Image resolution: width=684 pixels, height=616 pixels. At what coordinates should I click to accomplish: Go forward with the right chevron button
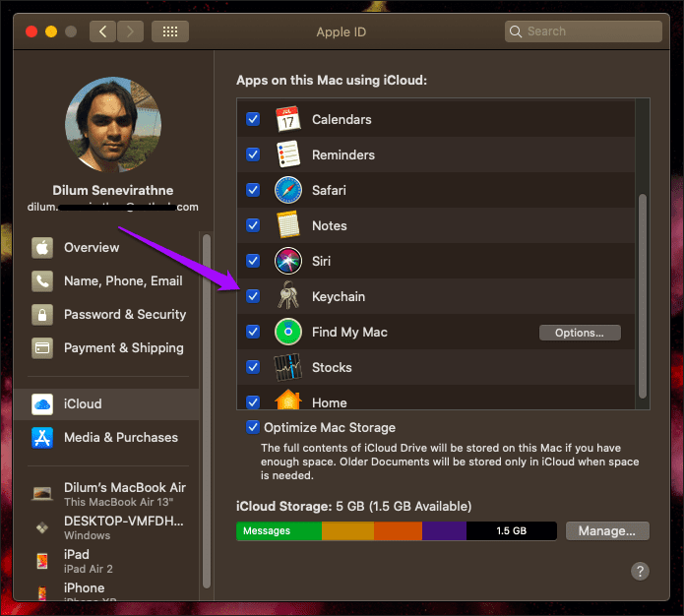pos(130,31)
